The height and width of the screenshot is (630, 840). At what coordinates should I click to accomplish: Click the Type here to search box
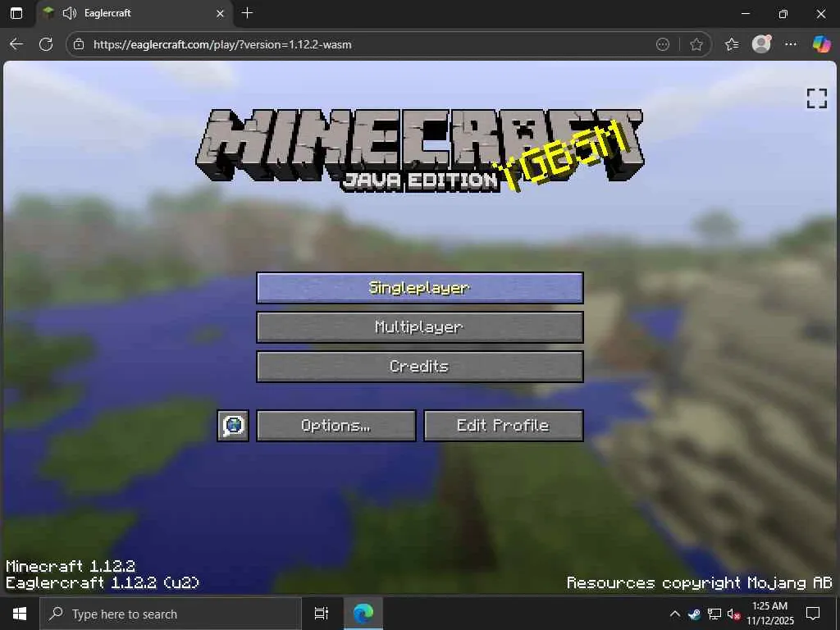click(171, 614)
